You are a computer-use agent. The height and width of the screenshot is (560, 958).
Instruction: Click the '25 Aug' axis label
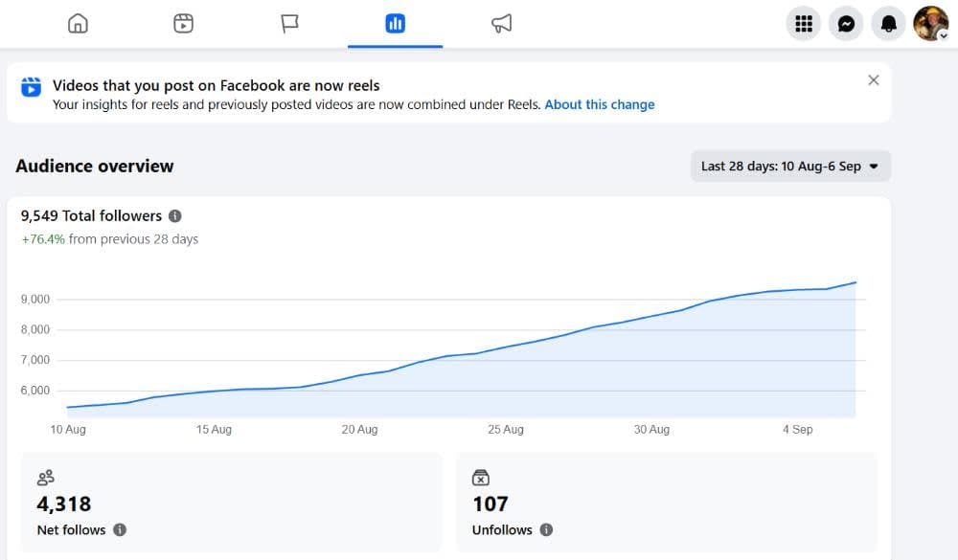[x=506, y=429]
